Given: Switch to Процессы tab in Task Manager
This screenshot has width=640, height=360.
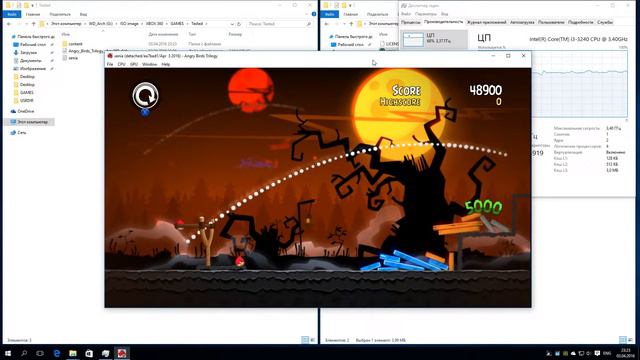Looking at the screenshot, I should pyautogui.click(x=411, y=22).
